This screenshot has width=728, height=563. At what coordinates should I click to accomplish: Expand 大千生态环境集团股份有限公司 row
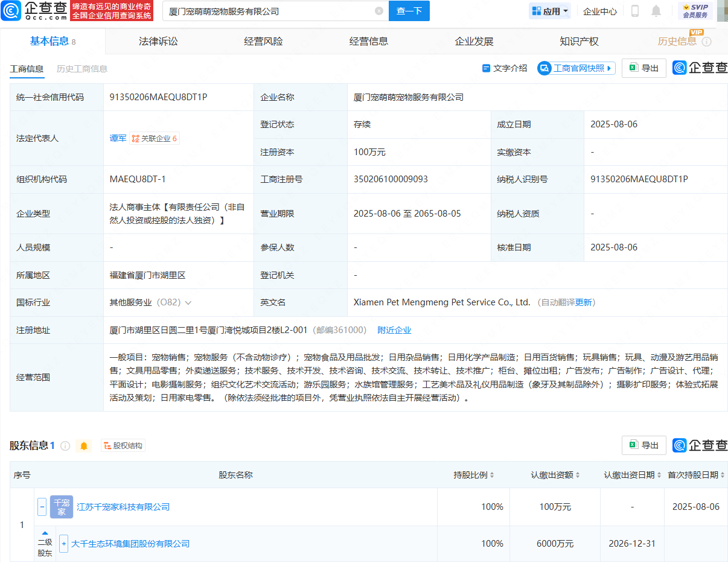tap(63, 544)
